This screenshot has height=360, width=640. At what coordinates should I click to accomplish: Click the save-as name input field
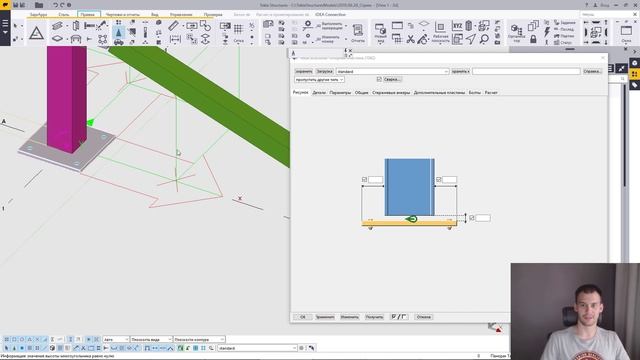click(x=526, y=71)
